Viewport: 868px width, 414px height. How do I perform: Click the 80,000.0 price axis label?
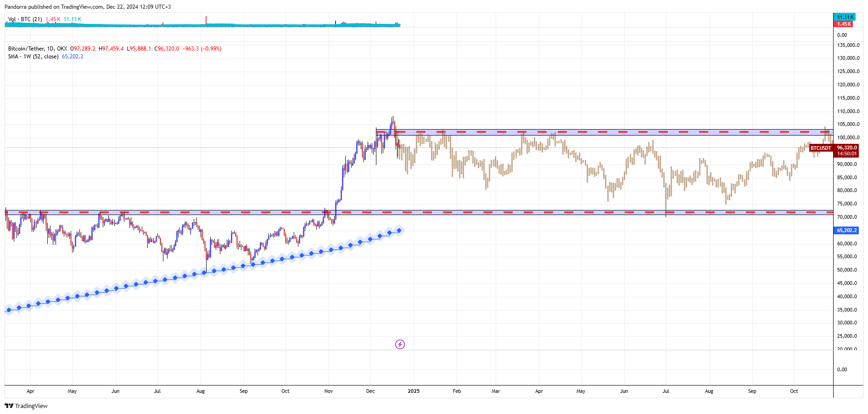click(x=847, y=190)
